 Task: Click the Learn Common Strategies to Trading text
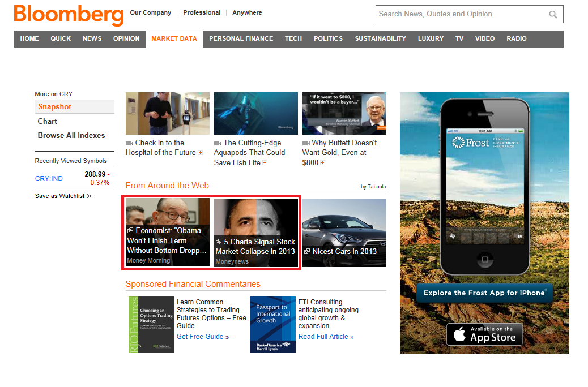tap(211, 314)
